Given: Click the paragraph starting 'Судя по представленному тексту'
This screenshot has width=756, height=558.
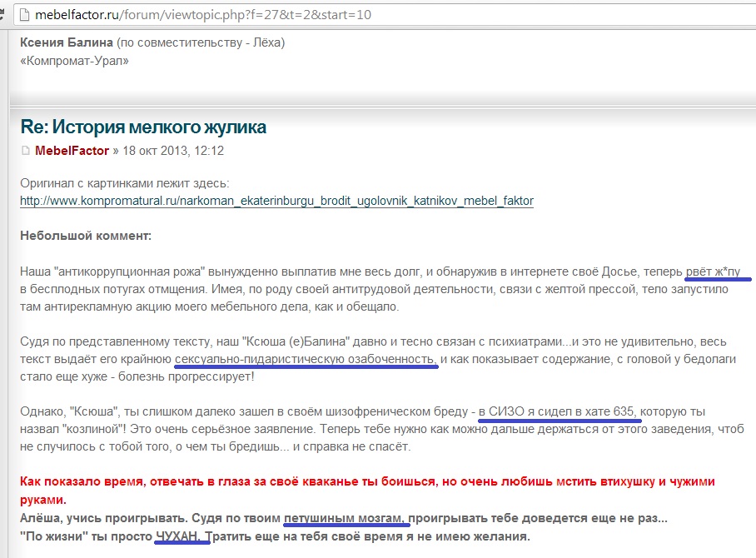Looking at the screenshot, I should pyautogui.click(x=378, y=359).
